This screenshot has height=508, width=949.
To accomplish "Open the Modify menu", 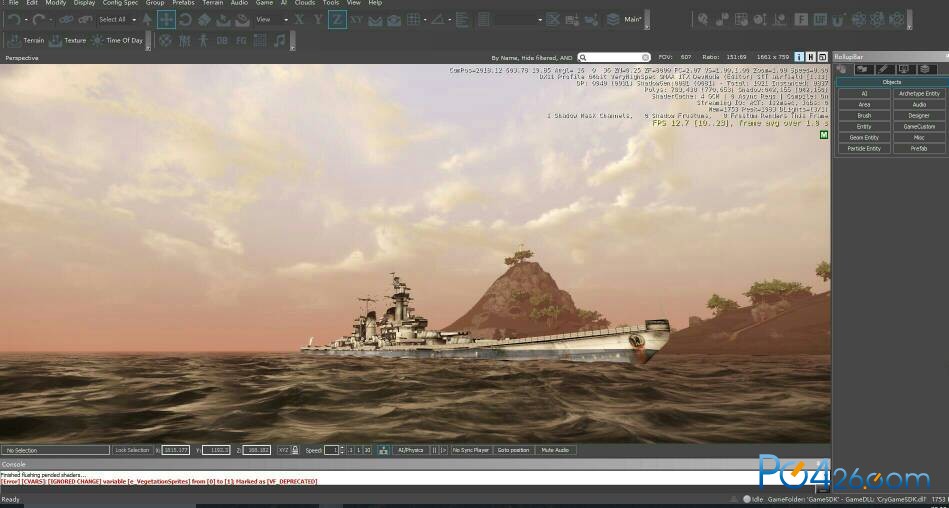I will (56, 3).
